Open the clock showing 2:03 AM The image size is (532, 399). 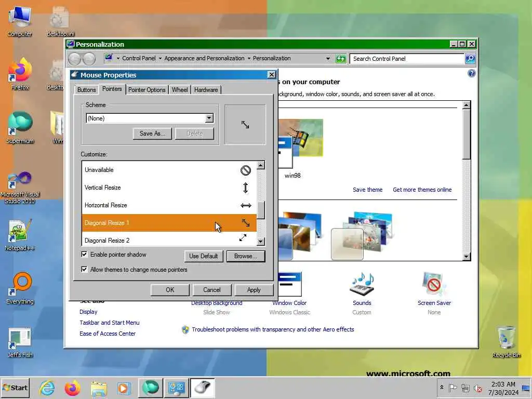pyautogui.click(x=503, y=388)
